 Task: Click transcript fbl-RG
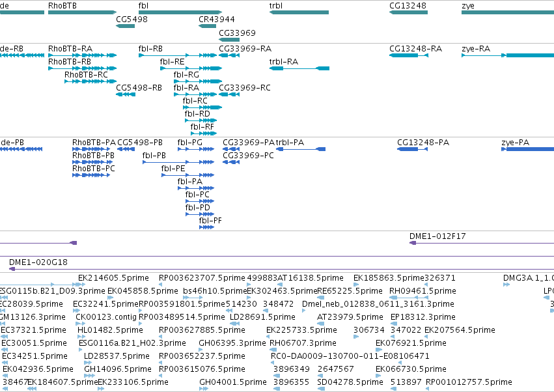tap(198, 81)
